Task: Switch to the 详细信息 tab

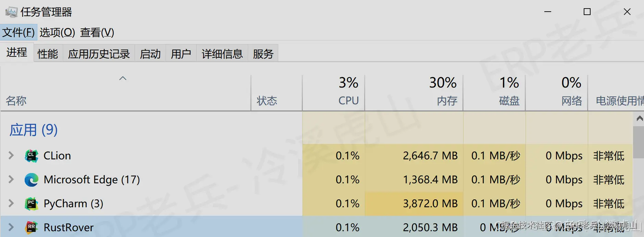Action: click(x=222, y=53)
